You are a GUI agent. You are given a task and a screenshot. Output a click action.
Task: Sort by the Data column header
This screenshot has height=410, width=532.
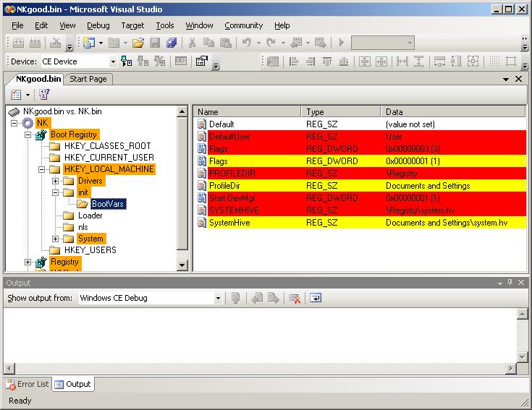pos(453,111)
